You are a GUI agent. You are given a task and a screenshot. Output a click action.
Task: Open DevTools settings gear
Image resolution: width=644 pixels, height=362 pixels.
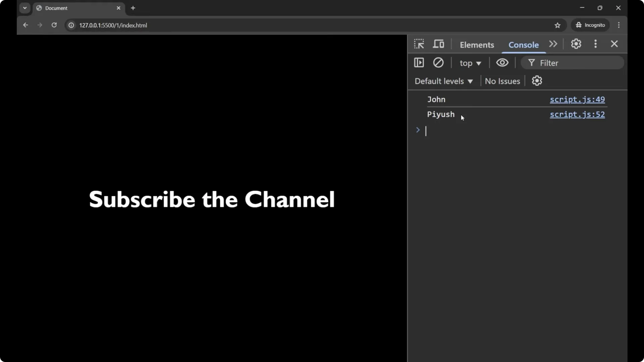click(x=576, y=44)
